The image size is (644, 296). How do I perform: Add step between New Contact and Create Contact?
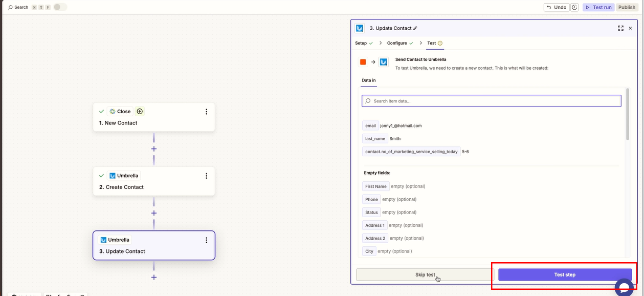(x=154, y=149)
